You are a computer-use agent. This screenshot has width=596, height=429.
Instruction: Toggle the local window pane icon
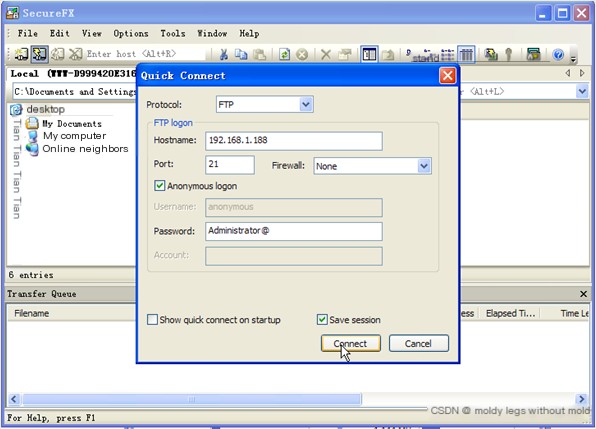click(369, 55)
